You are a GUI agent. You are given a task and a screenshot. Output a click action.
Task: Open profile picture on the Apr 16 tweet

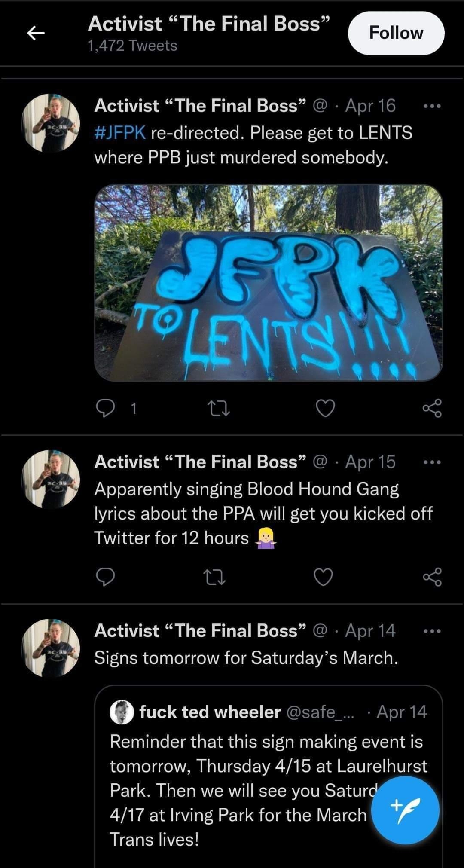pyautogui.click(x=51, y=123)
